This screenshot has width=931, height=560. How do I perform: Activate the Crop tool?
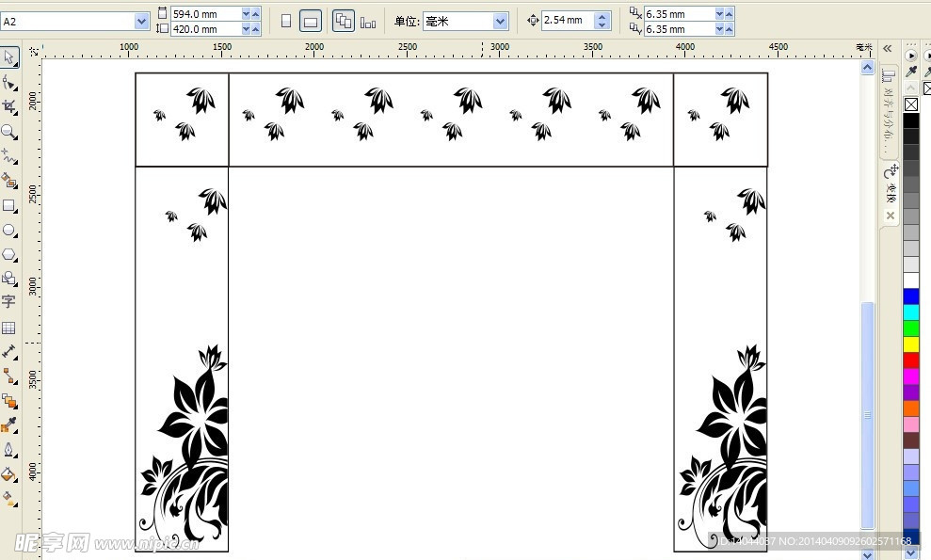tap(8, 107)
